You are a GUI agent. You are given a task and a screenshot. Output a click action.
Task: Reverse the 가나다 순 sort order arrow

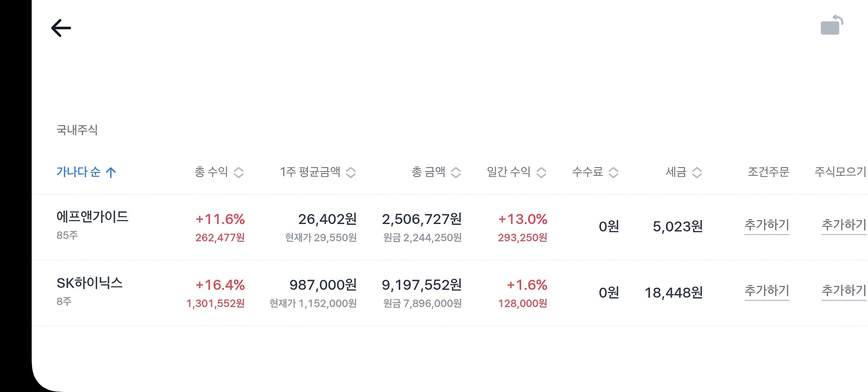(x=111, y=172)
